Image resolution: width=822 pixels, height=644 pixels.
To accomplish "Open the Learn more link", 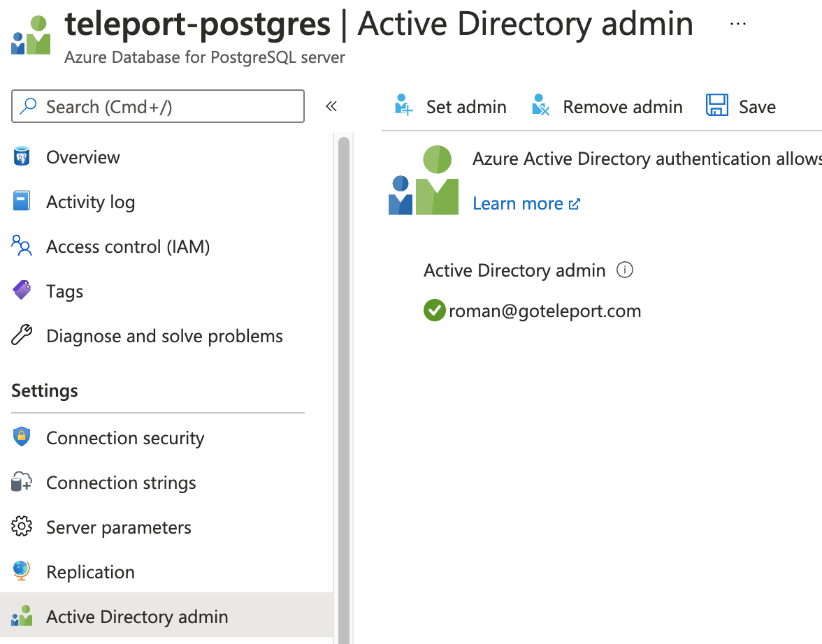I will coord(519,203).
